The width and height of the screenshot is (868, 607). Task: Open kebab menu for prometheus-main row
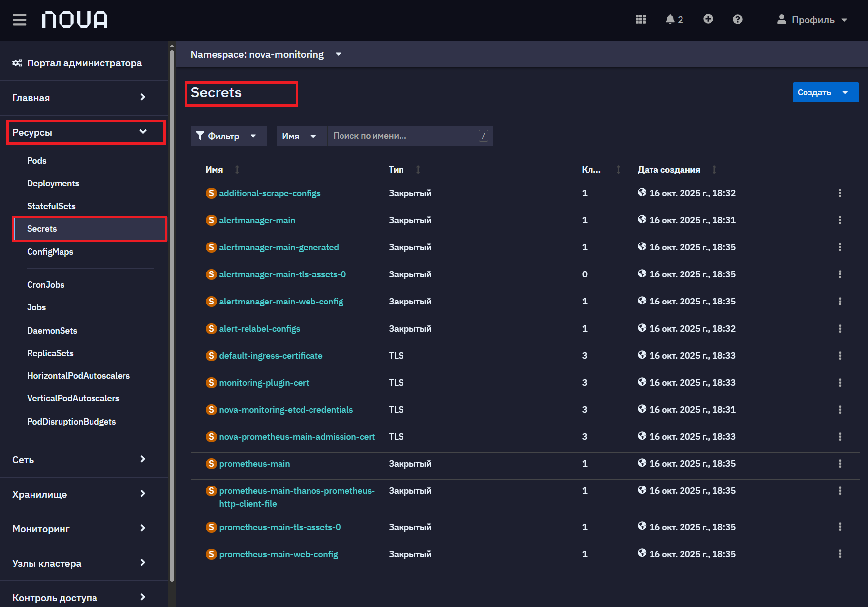pyautogui.click(x=840, y=464)
